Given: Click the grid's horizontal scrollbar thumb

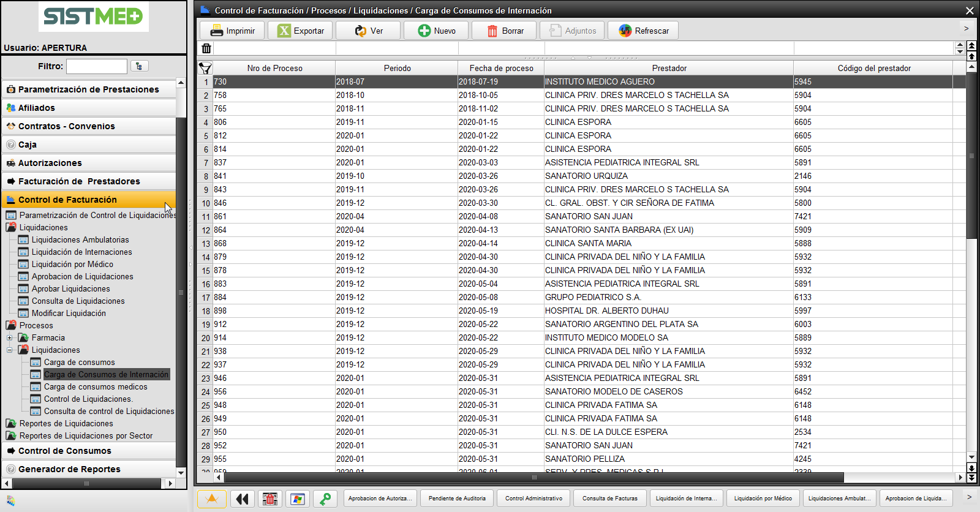Looking at the screenshot, I should click(x=533, y=477).
